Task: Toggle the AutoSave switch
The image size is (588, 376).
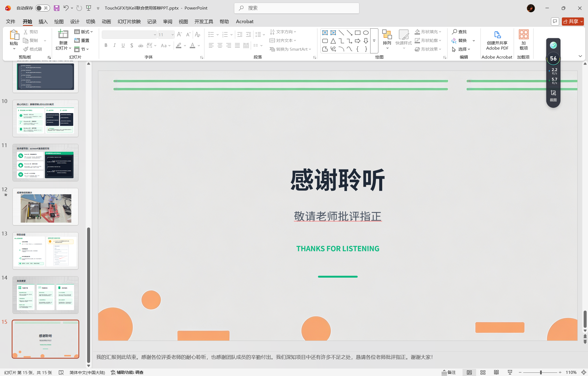Action: click(x=42, y=8)
